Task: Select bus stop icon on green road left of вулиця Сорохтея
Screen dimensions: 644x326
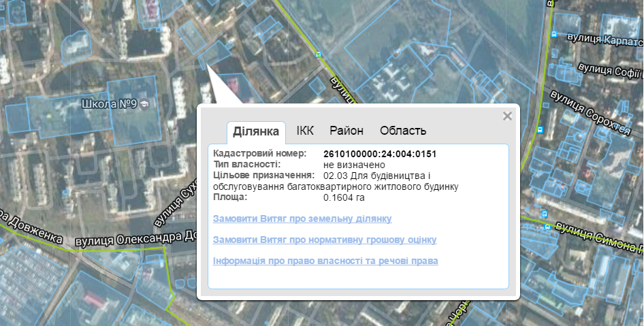Action: 540,130
